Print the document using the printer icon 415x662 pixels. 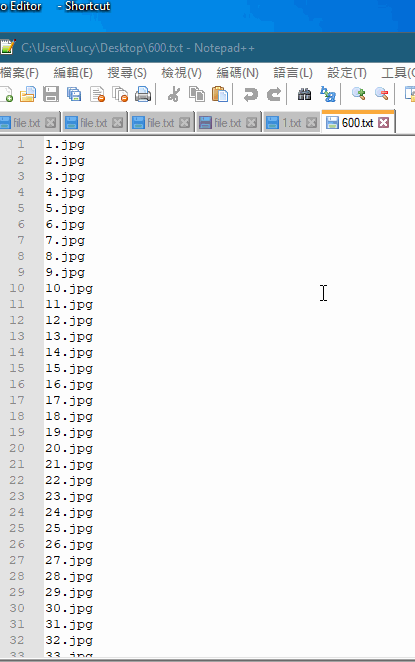click(143, 94)
